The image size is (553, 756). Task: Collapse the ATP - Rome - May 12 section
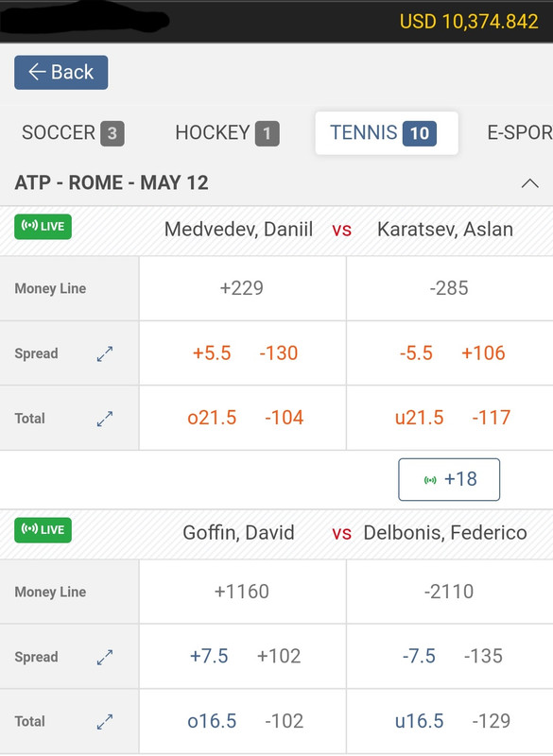530,183
